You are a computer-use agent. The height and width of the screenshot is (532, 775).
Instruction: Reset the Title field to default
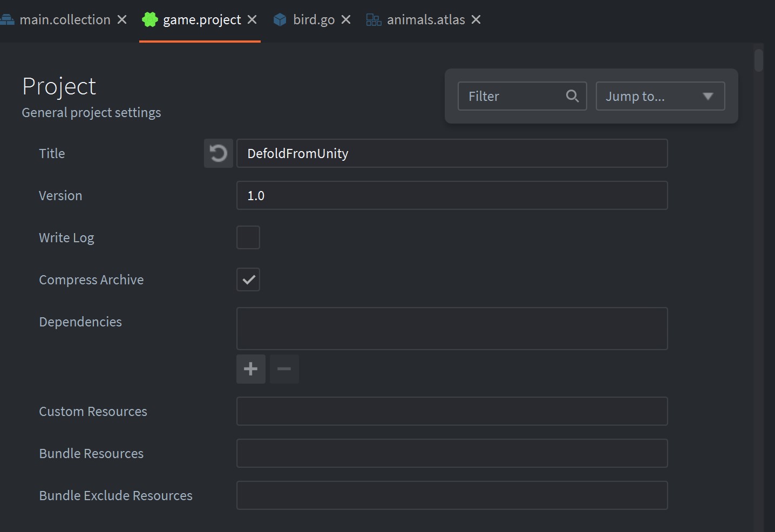pyautogui.click(x=218, y=154)
